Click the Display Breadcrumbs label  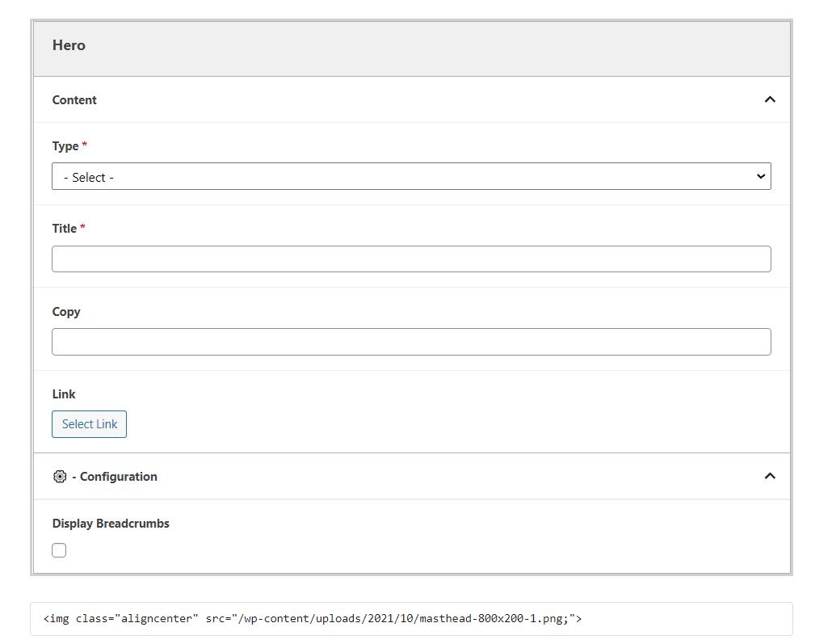click(111, 523)
